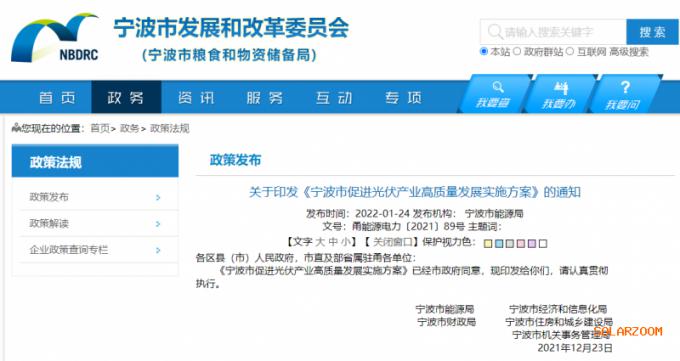The image size is (680, 361).
Task: Click the document number 甬能源电力〔2021〕89号
Action: [408, 226]
